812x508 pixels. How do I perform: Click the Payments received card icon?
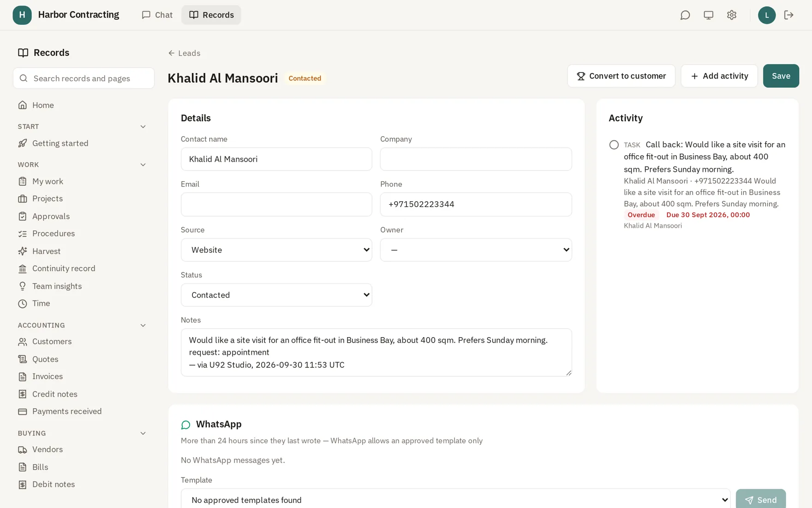23,411
